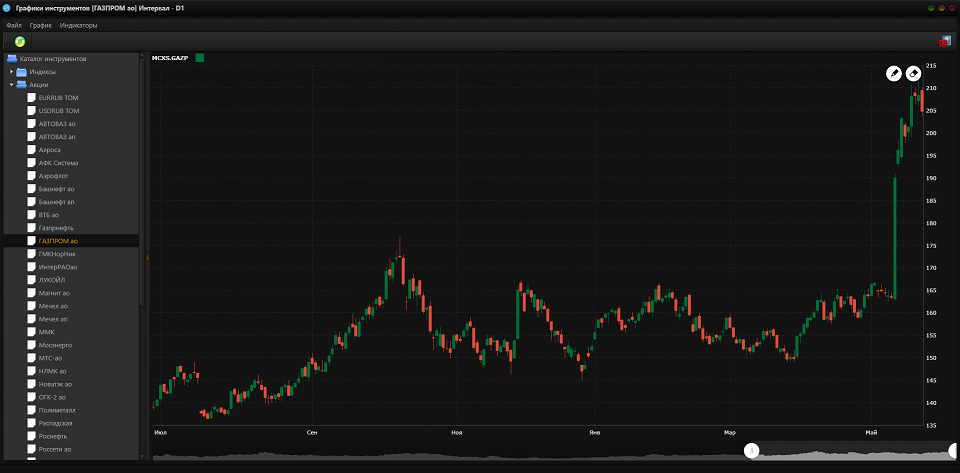Choose USDRUB TOM instrument
Image resolution: width=960 pixels, height=473 pixels.
(58, 111)
